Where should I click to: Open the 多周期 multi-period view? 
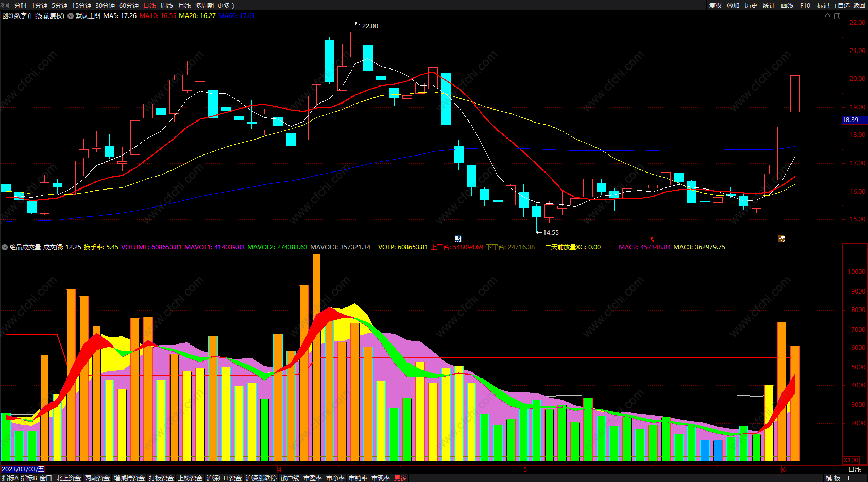[205, 5]
